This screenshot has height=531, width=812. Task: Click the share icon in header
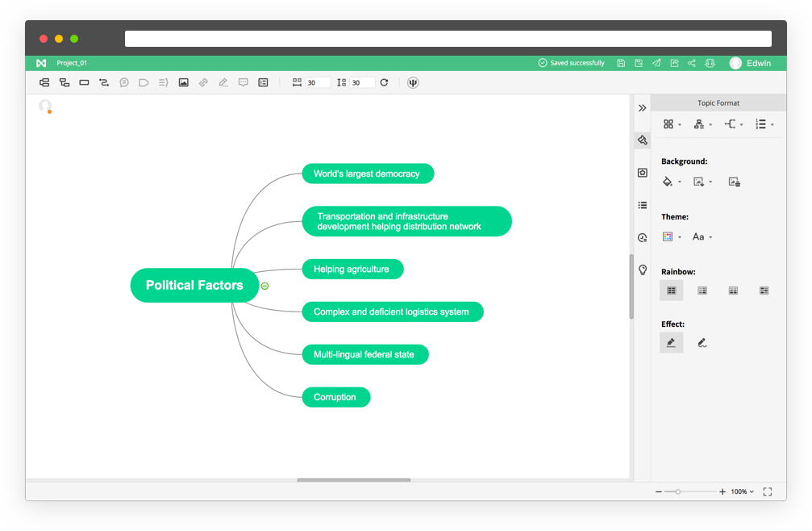(692, 63)
